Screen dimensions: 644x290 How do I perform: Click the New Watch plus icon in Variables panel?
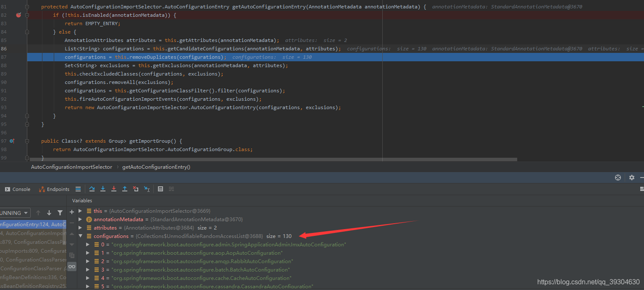tap(71, 212)
